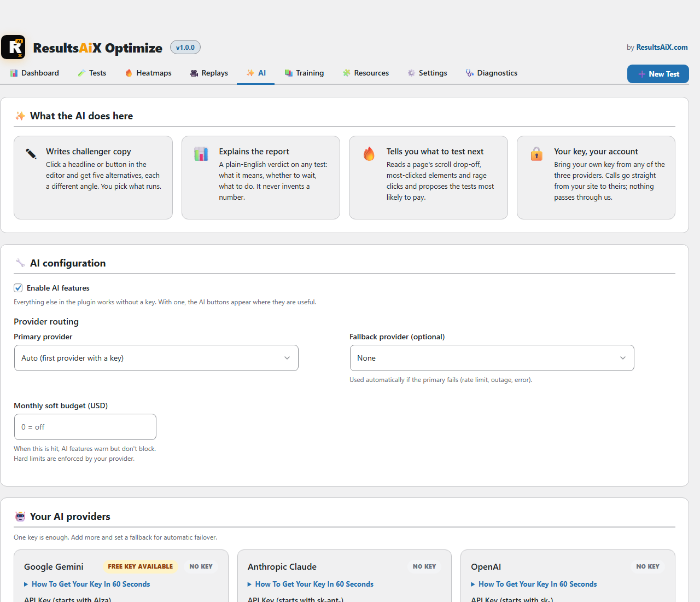The image size is (700, 602).
Task: Open the Fallback provider dropdown
Action: tap(492, 358)
